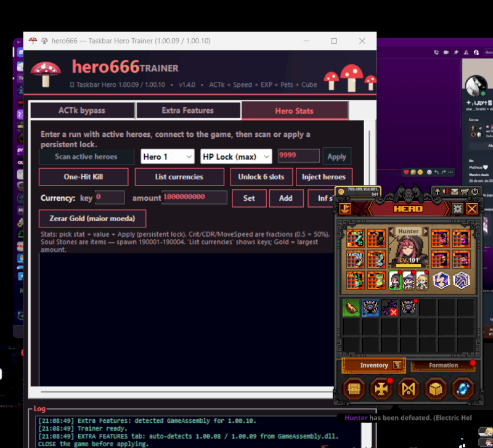Click the hexagon arrows skill icon
The image size is (493, 448).
[461, 280]
